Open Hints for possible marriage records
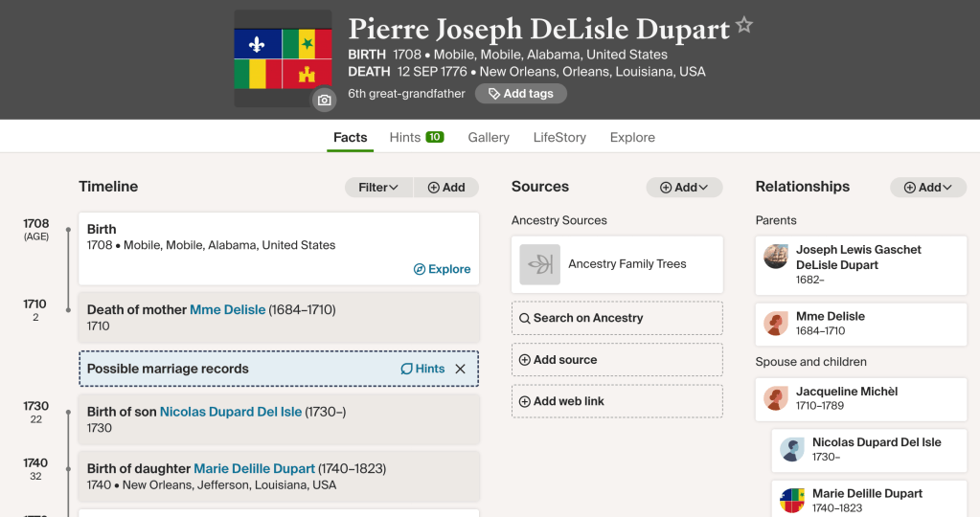 (422, 369)
